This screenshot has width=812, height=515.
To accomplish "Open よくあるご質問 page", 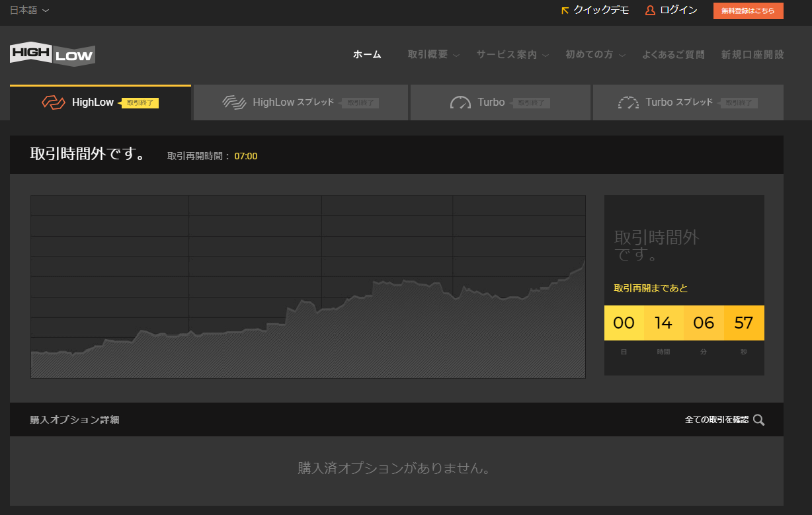I will 673,55.
